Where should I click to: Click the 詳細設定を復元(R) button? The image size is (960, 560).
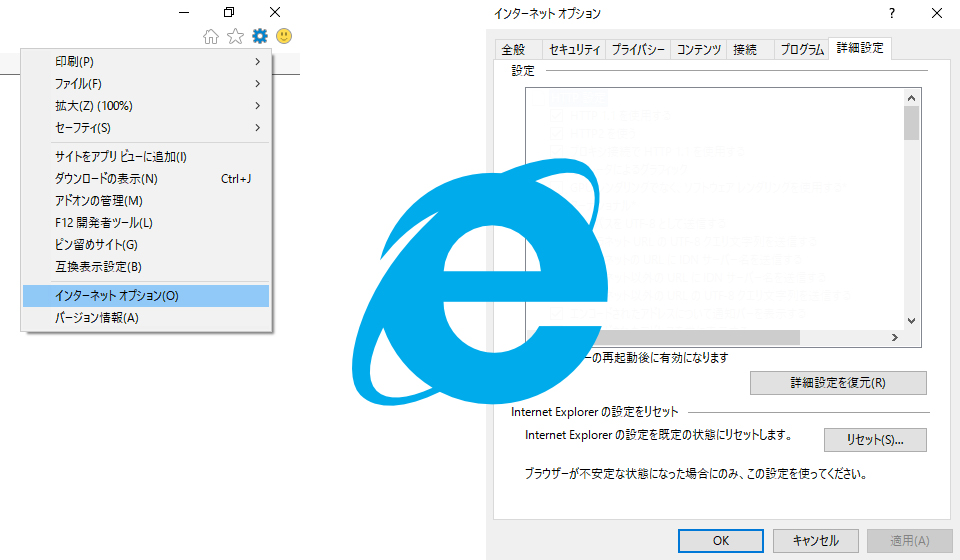(x=838, y=383)
